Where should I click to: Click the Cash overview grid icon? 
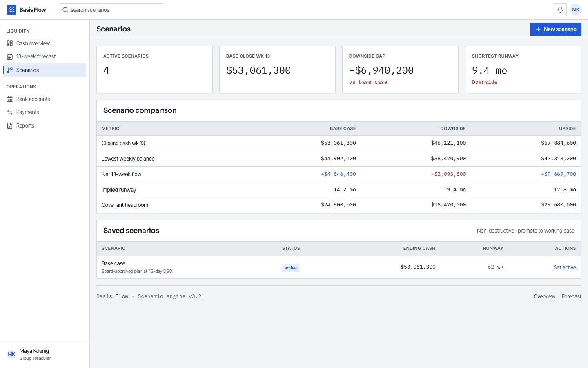tap(10, 43)
